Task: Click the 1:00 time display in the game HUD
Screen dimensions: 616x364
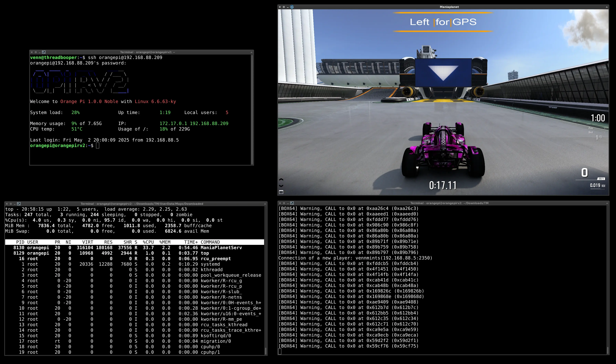Action: (x=598, y=118)
